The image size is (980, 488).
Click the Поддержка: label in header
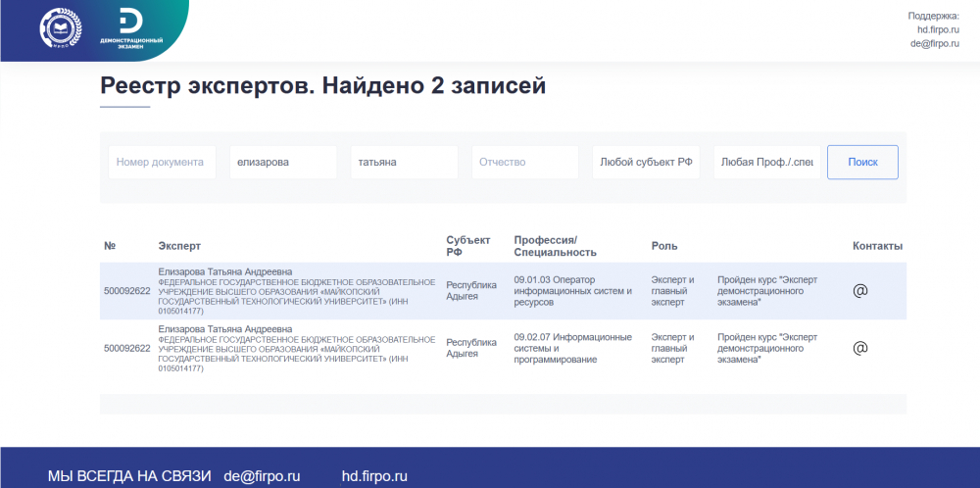tap(933, 17)
